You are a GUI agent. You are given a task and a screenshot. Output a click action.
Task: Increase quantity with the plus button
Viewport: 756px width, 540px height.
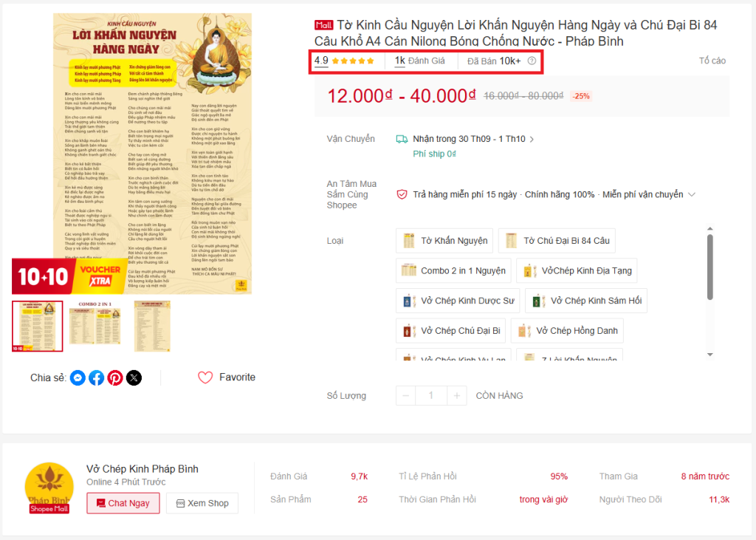tap(457, 396)
